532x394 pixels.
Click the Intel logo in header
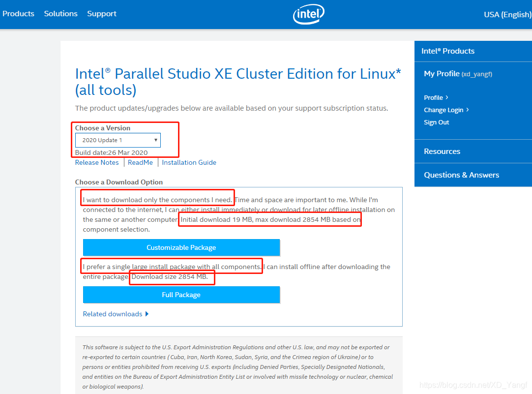(308, 14)
